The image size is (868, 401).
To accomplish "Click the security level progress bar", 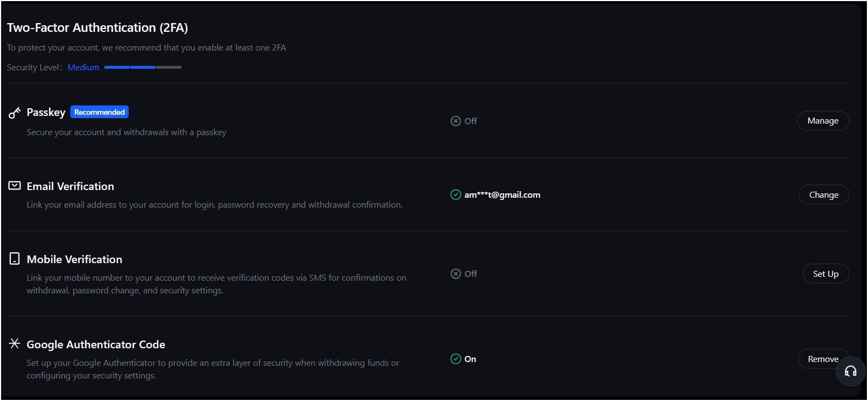I will click(x=143, y=68).
